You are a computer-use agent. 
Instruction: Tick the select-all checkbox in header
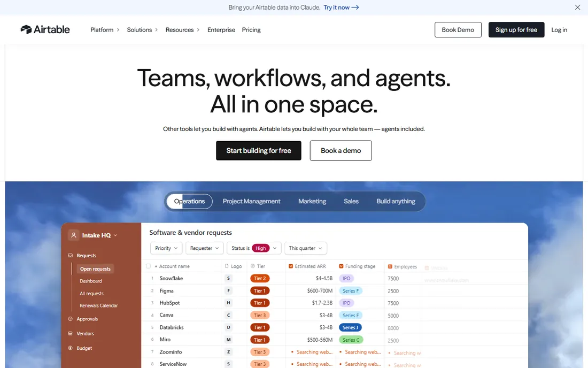[x=148, y=266]
